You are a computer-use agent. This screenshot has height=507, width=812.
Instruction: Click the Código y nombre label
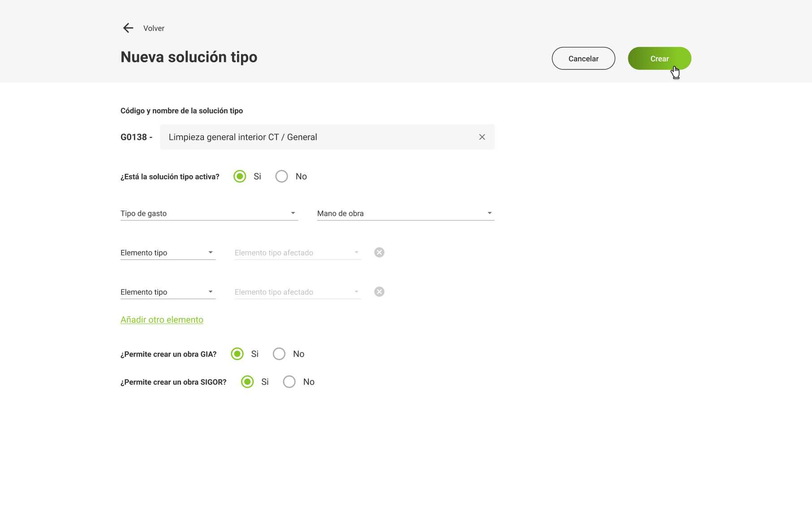point(181,111)
